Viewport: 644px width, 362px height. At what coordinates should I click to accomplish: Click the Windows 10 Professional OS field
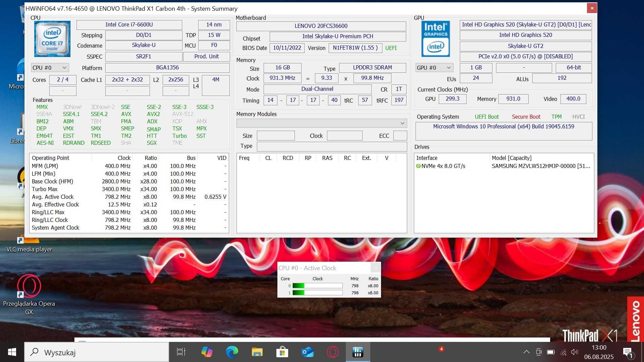[x=503, y=131]
